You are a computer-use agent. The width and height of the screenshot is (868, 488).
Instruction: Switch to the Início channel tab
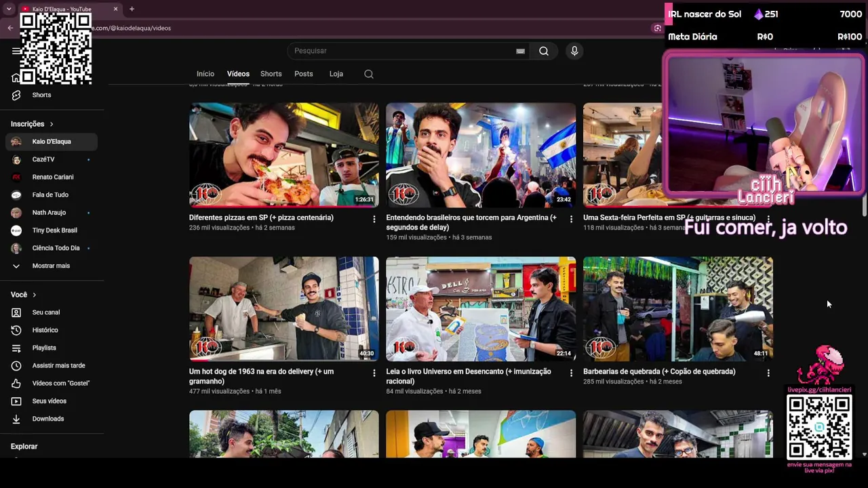pos(205,74)
